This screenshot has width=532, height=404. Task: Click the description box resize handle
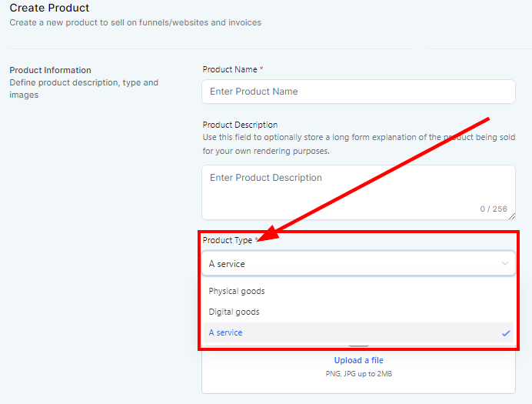point(511,216)
